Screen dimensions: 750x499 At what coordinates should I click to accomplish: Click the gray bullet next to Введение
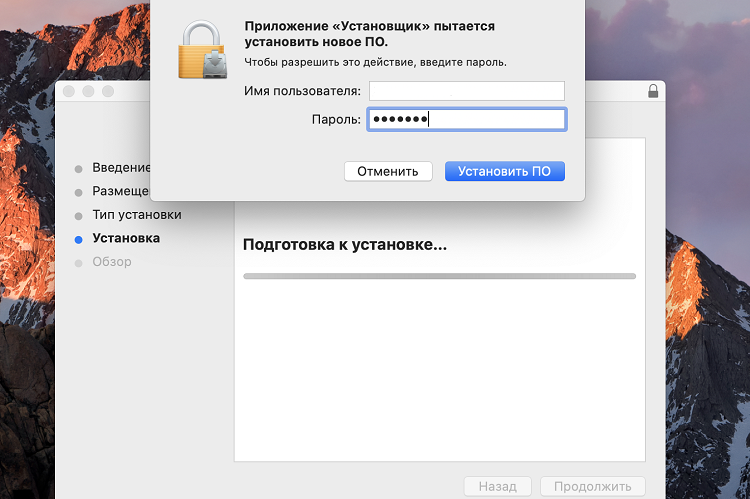point(78,169)
